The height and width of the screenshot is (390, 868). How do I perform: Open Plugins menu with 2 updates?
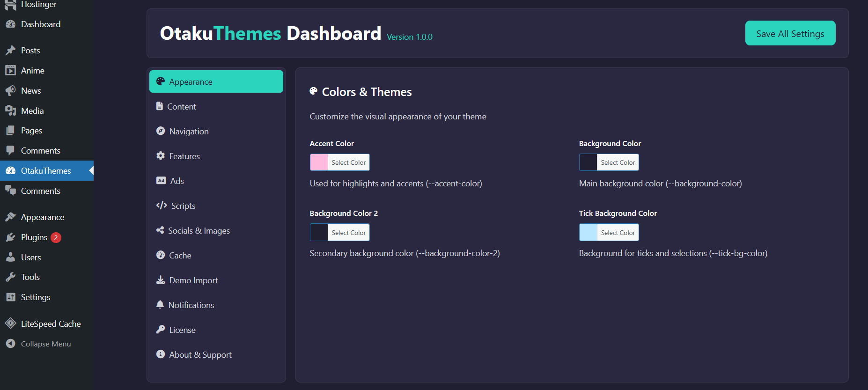coord(47,237)
